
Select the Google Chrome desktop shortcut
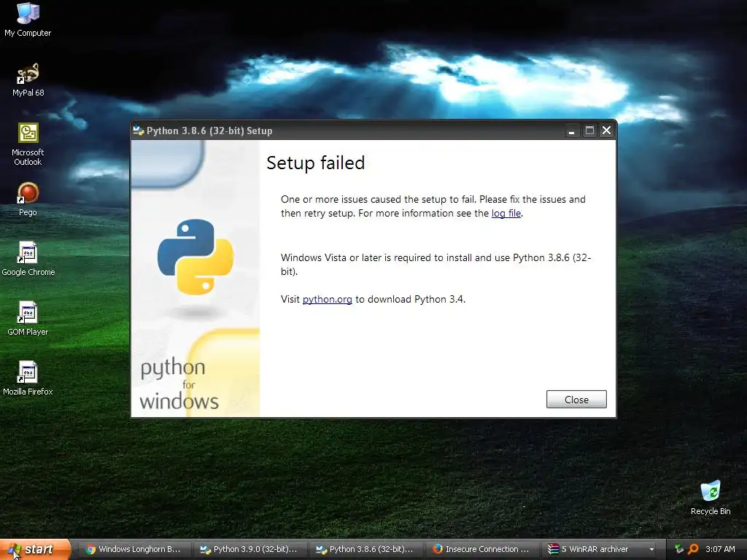(x=28, y=259)
